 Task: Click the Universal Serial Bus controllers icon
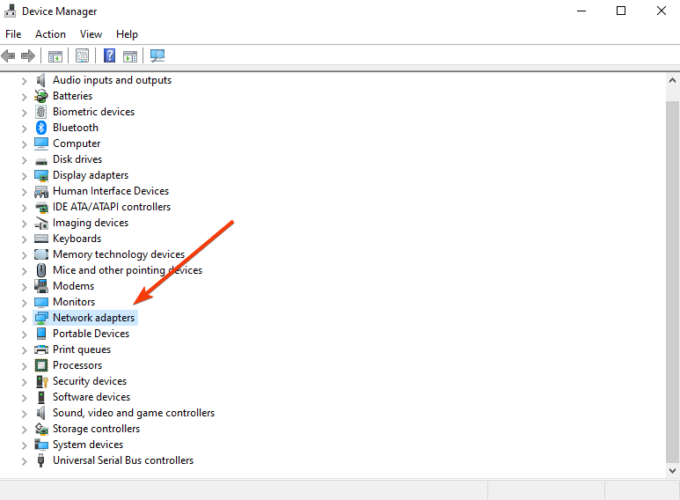pos(41,461)
